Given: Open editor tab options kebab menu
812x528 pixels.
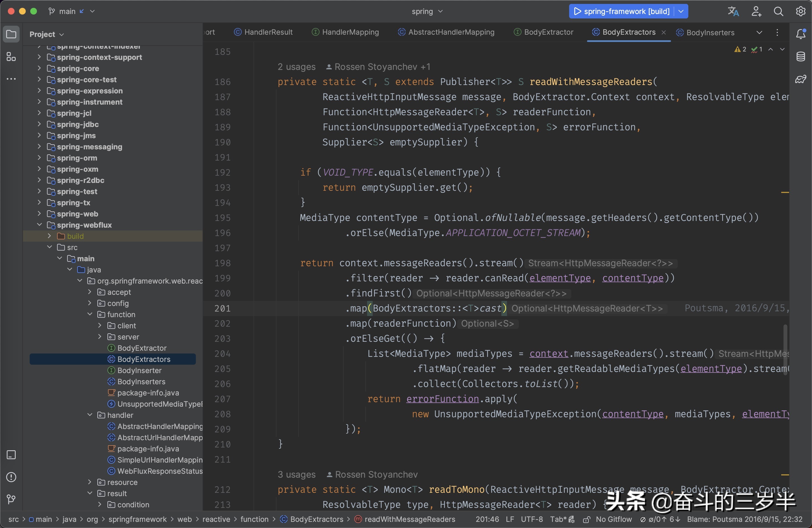Looking at the screenshot, I should [777, 32].
